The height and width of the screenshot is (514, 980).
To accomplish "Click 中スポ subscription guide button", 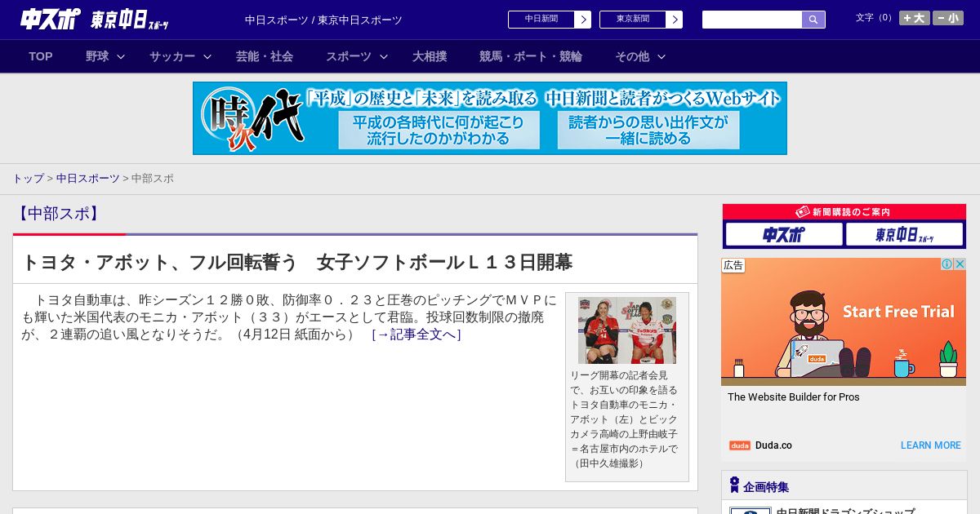I will pos(784,235).
